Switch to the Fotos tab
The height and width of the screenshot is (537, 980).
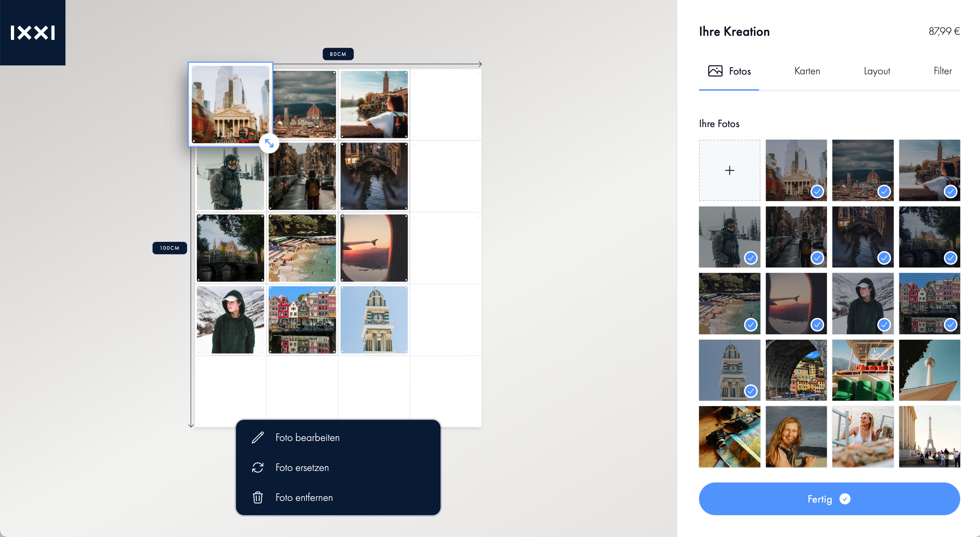tap(729, 71)
